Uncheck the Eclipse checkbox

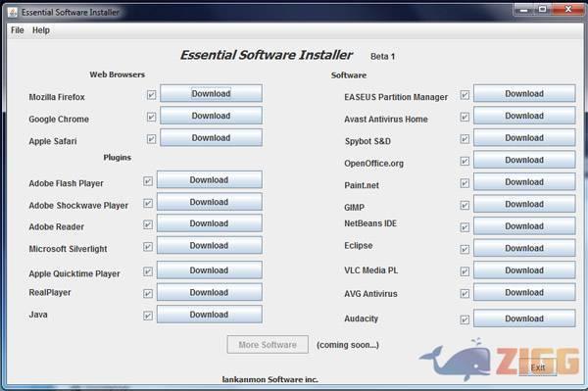pos(465,249)
